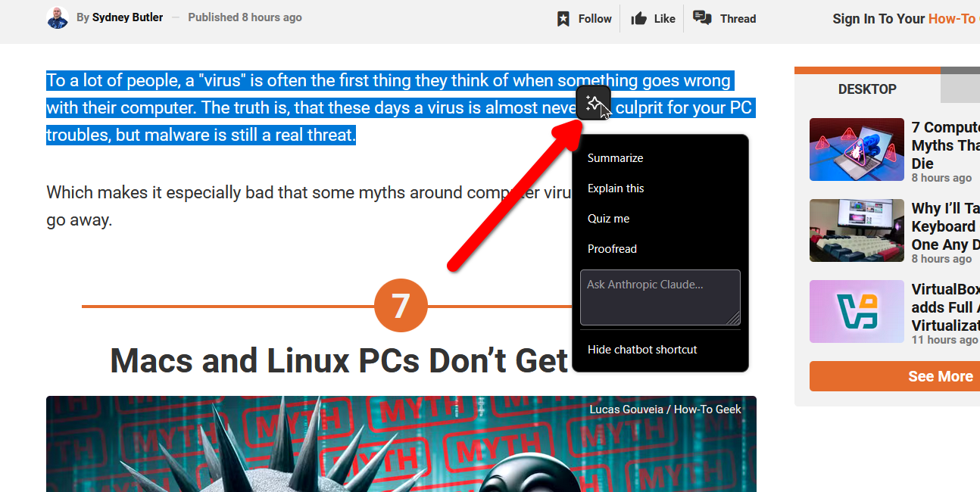Viewport: 980px width, 492px height.
Task: Open the 7 Computer Myths article thumbnail
Action: pyautogui.click(x=857, y=149)
